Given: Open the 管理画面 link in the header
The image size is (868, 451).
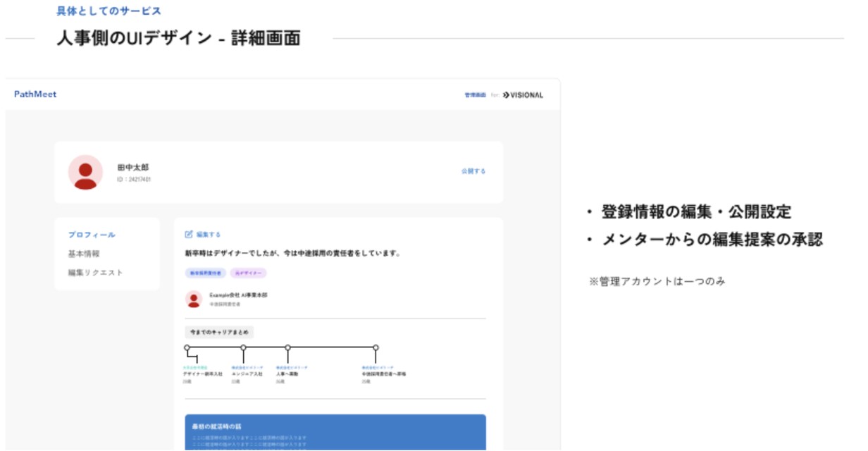Looking at the screenshot, I should [475, 95].
